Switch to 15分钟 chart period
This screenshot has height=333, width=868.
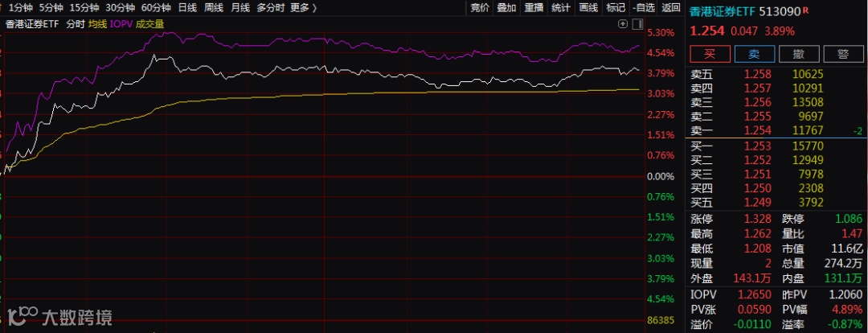pyautogui.click(x=84, y=8)
